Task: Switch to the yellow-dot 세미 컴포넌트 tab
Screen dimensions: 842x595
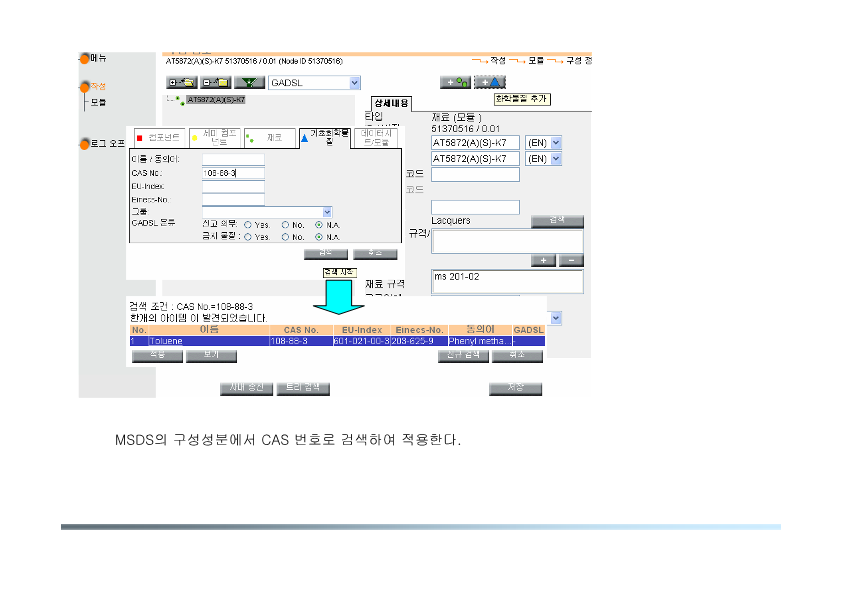Action: tap(215, 138)
